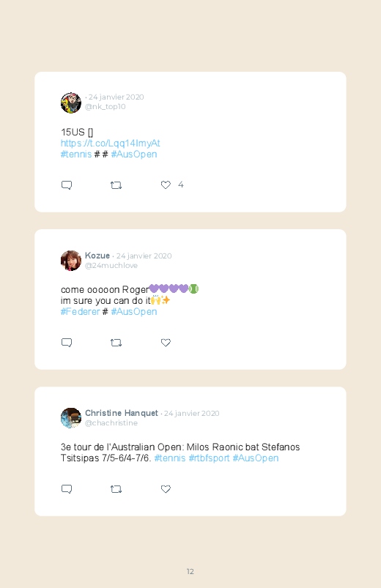Open #AusOpen hashtag in nk_top10 tweet
This screenshot has height=588, width=381.
[x=134, y=155]
